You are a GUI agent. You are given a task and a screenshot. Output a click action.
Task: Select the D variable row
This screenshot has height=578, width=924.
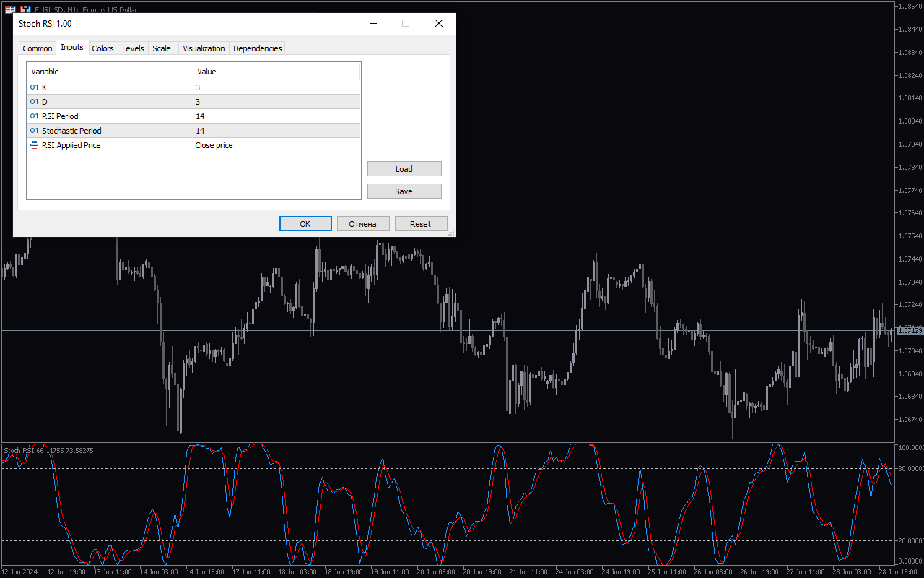click(x=193, y=102)
